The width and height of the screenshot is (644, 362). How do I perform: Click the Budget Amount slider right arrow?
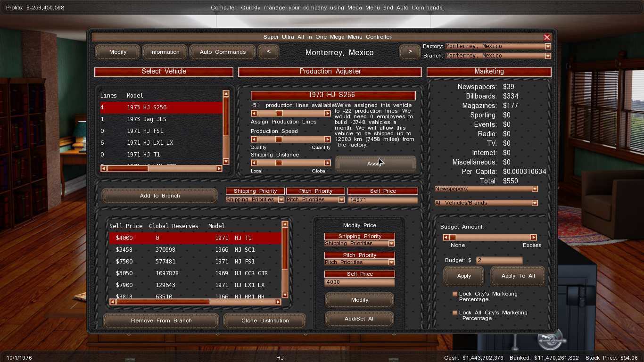click(x=533, y=238)
